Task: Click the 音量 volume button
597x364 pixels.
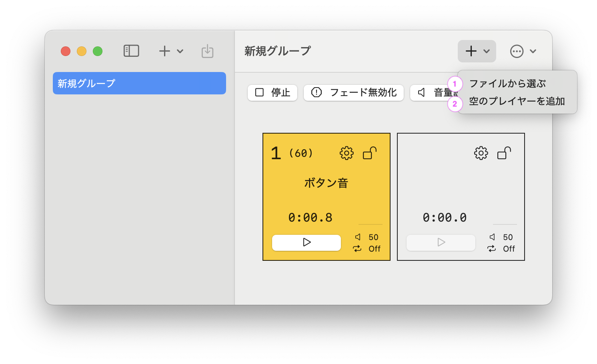Action: pos(435,92)
